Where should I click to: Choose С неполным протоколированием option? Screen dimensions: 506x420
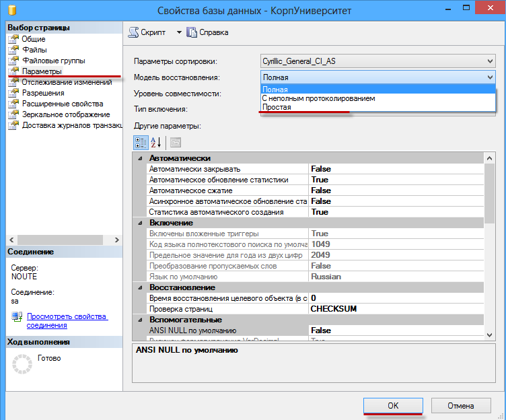[378, 98]
